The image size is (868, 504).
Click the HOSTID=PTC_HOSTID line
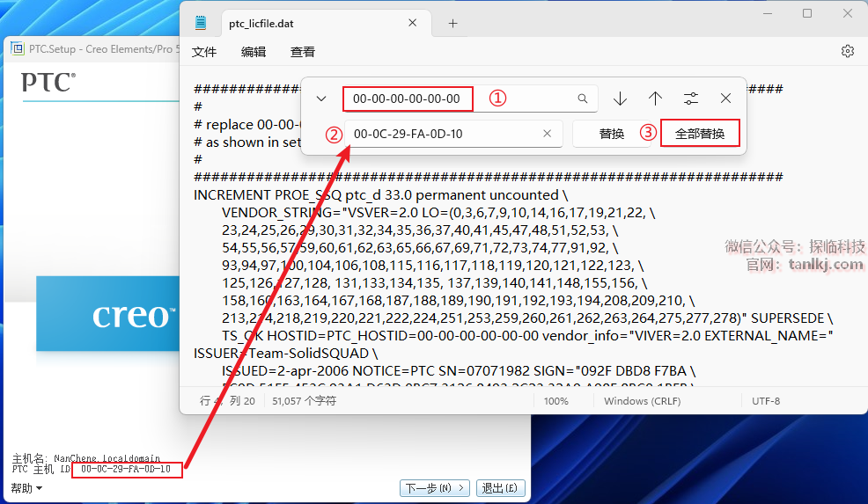coord(527,336)
